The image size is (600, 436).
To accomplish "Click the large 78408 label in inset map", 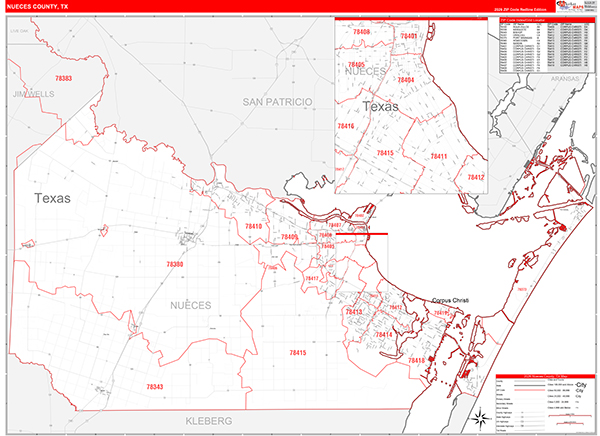I will click(361, 32).
